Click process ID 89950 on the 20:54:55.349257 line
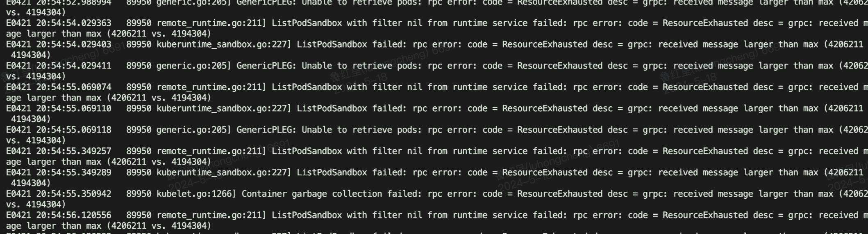Screen dimensions: 868x234 point(139,151)
